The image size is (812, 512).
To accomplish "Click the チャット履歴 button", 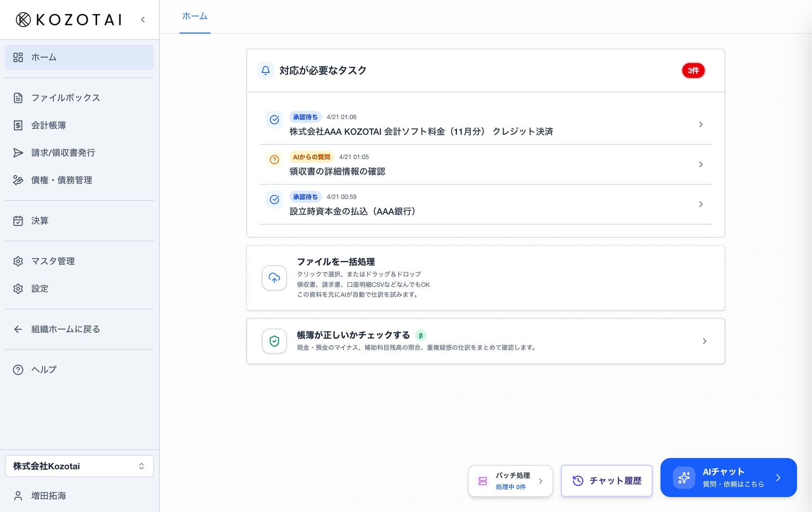I will (606, 481).
